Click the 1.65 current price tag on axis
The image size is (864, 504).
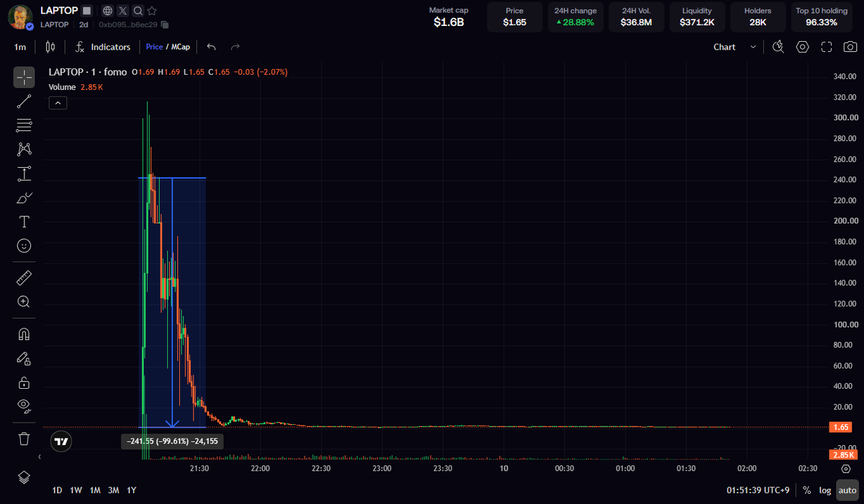pyautogui.click(x=842, y=427)
